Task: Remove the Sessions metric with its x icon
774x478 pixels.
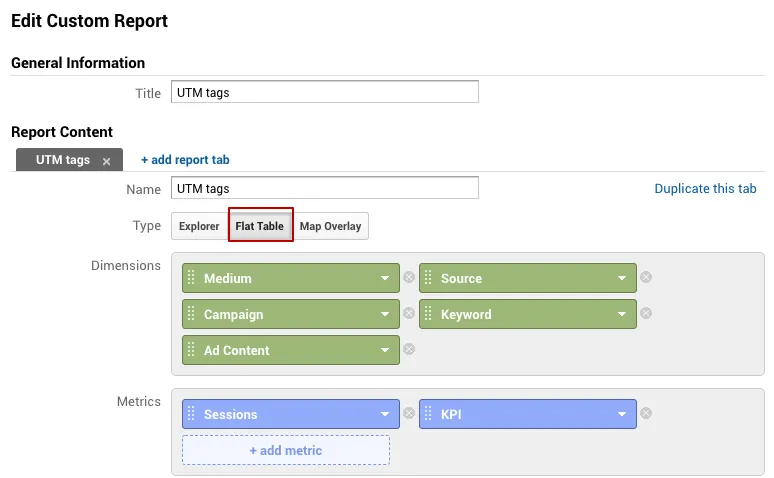Action: click(409, 413)
